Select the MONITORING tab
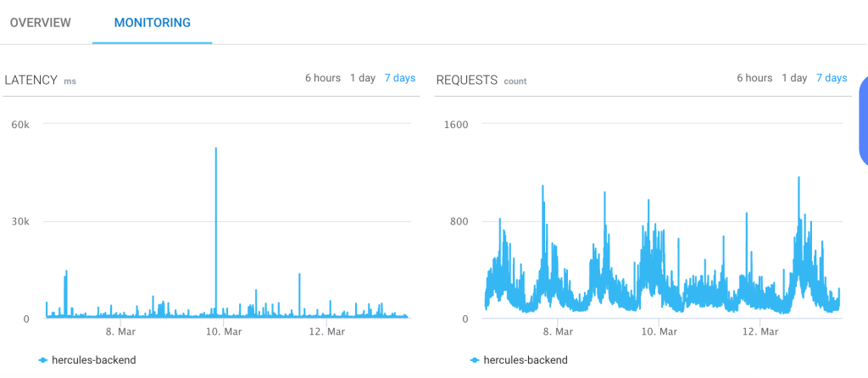This screenshot has width=868, height=378. point(153,23)
